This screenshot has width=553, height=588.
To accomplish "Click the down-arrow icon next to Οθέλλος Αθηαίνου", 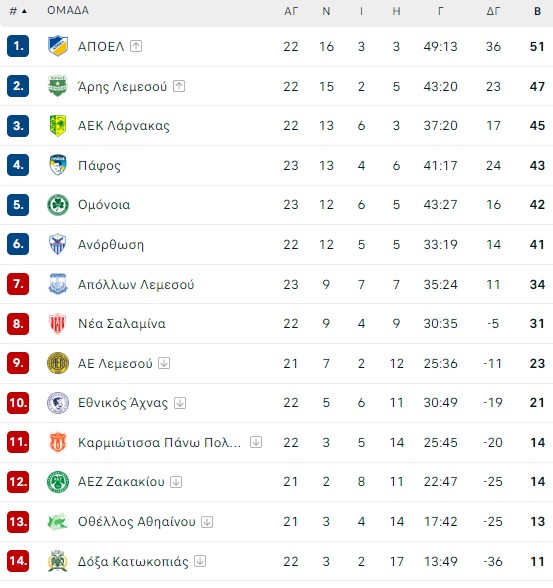I will (x=207, y=522).
